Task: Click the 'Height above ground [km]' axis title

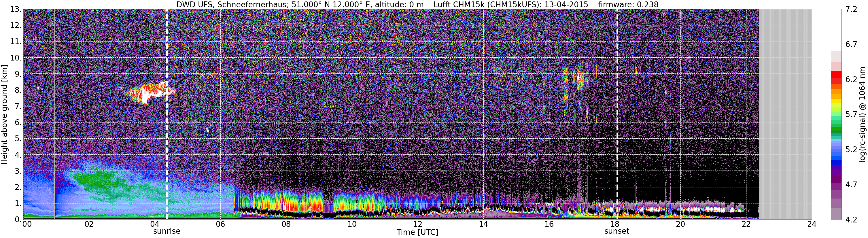Action: tap(4, 114)
